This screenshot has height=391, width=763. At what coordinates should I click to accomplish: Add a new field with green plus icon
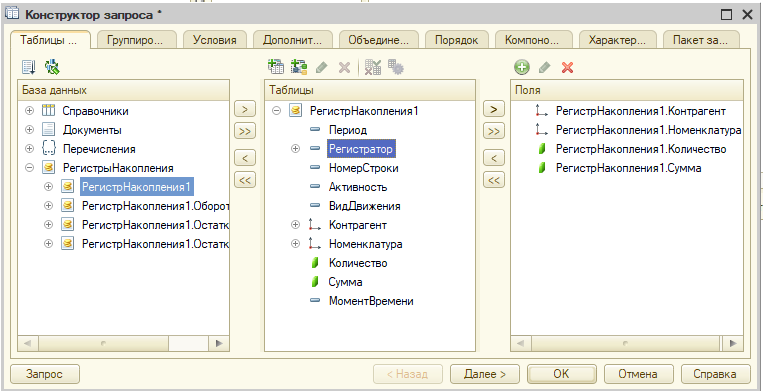click(522, 68)
